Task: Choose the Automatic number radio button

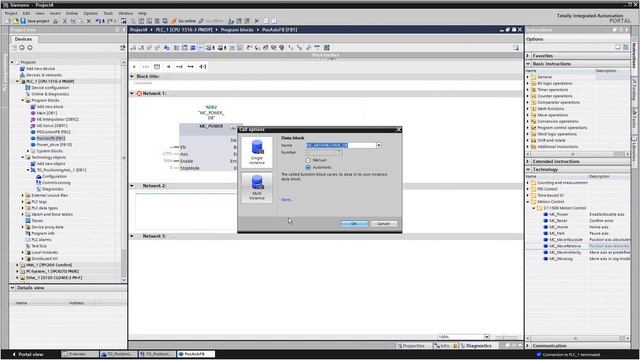Action: pyautogui.click(x=308, y=167)
